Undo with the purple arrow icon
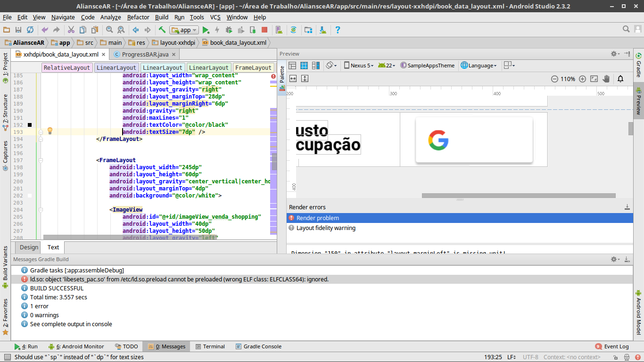Viewport: 644px width, 362px height. 45,30
